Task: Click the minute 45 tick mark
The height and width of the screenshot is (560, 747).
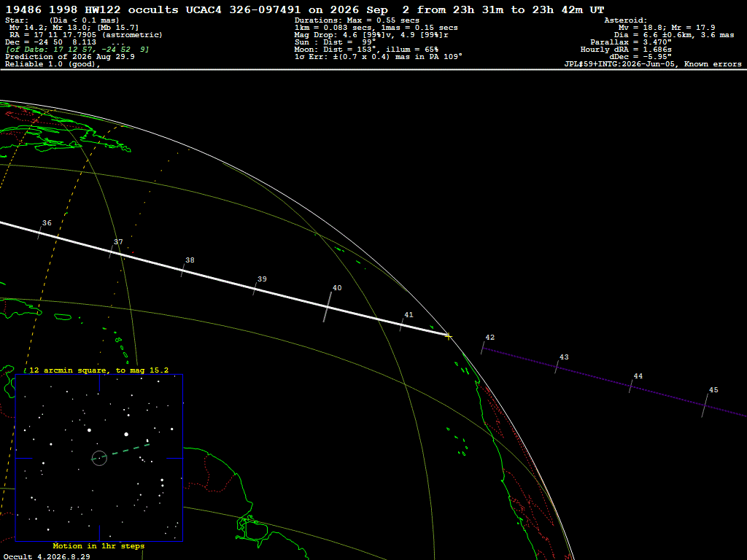Action: (x=705, y=405)
